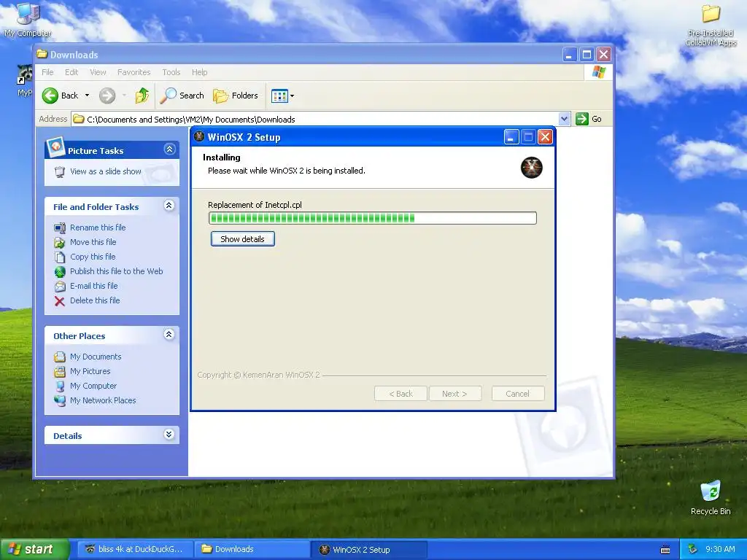Image resolution: width=747 pixels, height=560 pixels.
Task: Select the Recycle Bin desktop icon
Action: pyautogui.click(x=711, y=497)
